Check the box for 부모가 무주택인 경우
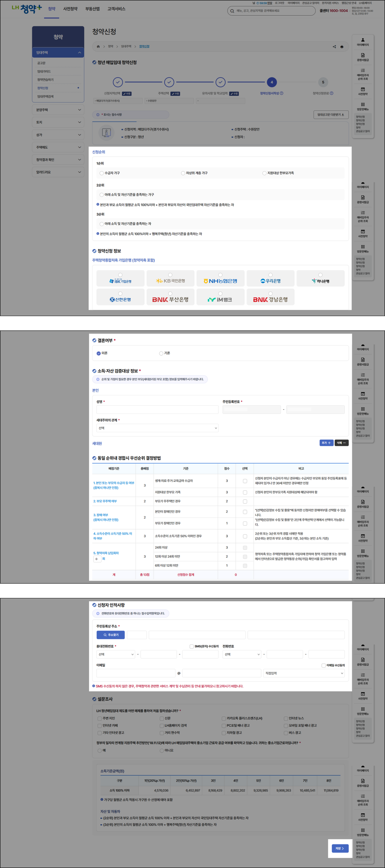 245,501
